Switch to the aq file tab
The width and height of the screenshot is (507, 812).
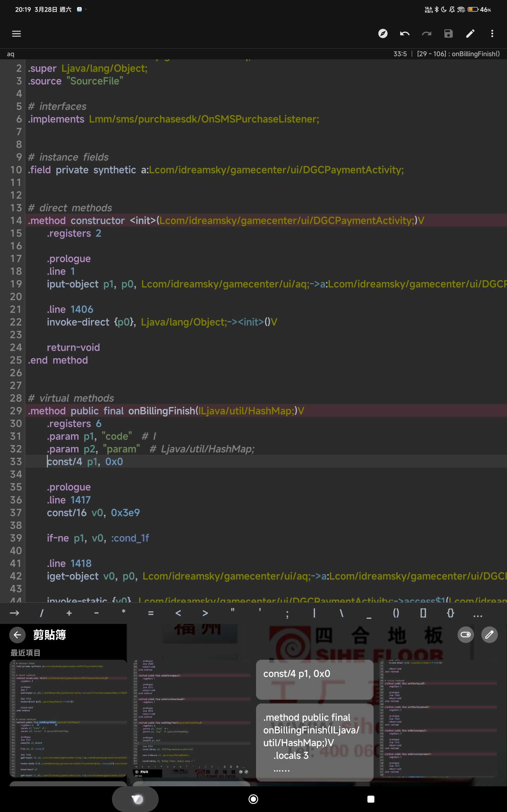11,54
